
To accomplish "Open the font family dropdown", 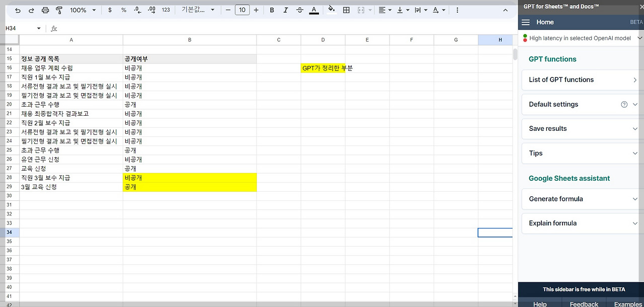I will click(x=198, y=10).
